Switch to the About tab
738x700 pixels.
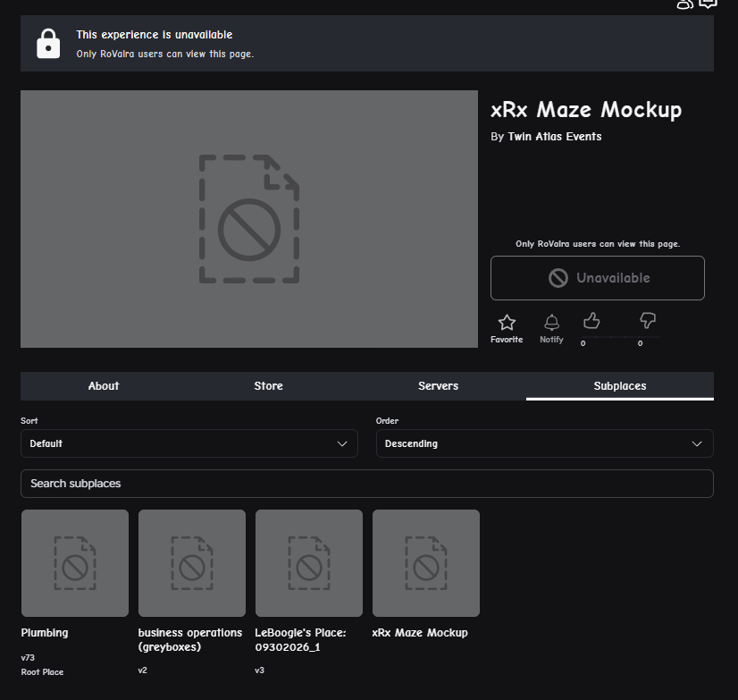(x=104, y=386)
